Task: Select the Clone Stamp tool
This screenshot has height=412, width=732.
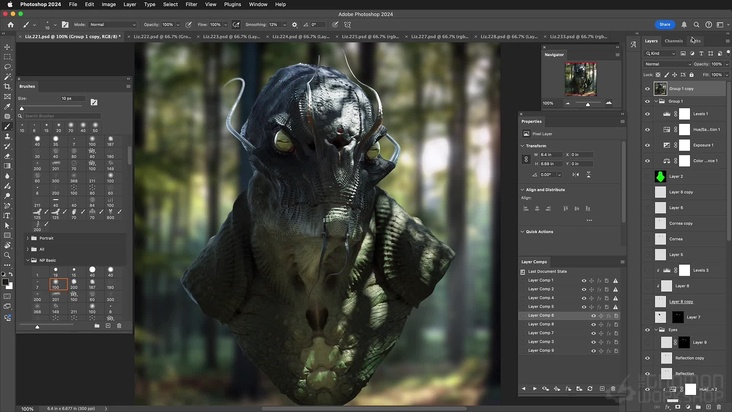Action: (x=7, y=136)
